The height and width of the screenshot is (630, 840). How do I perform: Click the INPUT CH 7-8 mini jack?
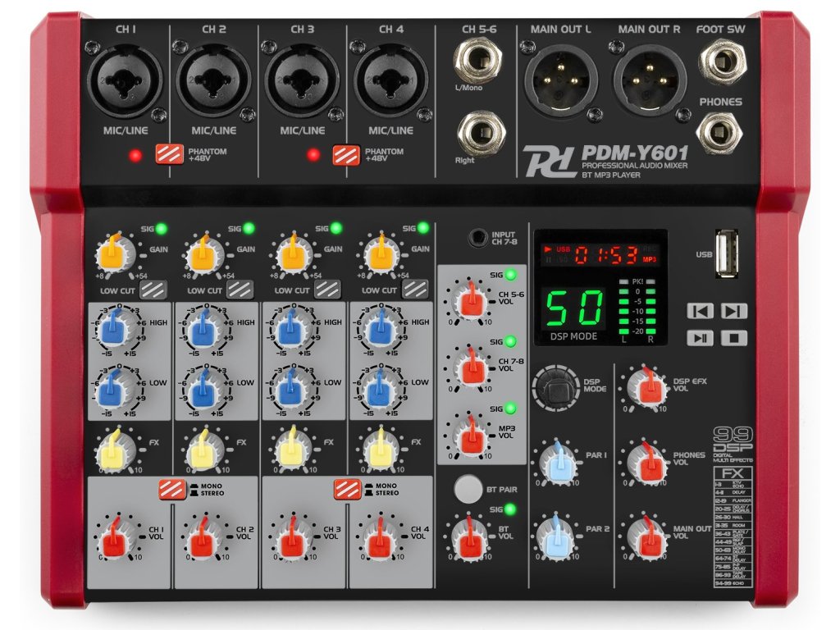(478, 237)
